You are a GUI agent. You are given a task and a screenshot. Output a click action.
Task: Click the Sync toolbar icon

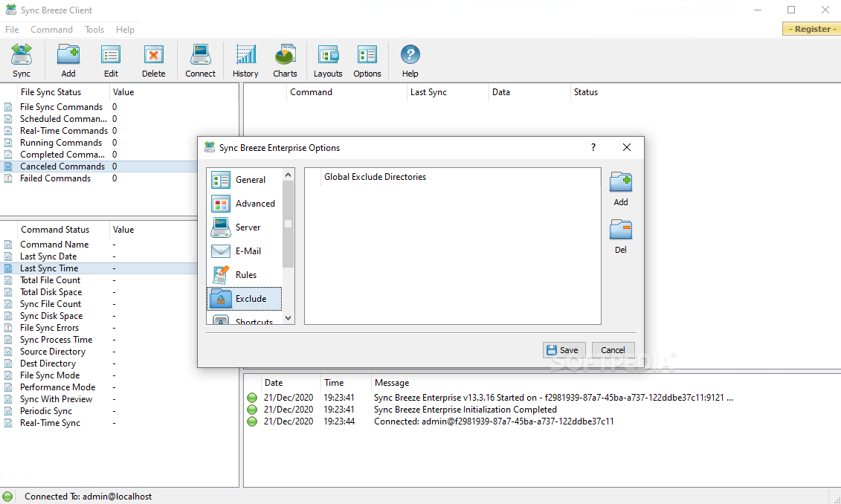pos(22,61)
